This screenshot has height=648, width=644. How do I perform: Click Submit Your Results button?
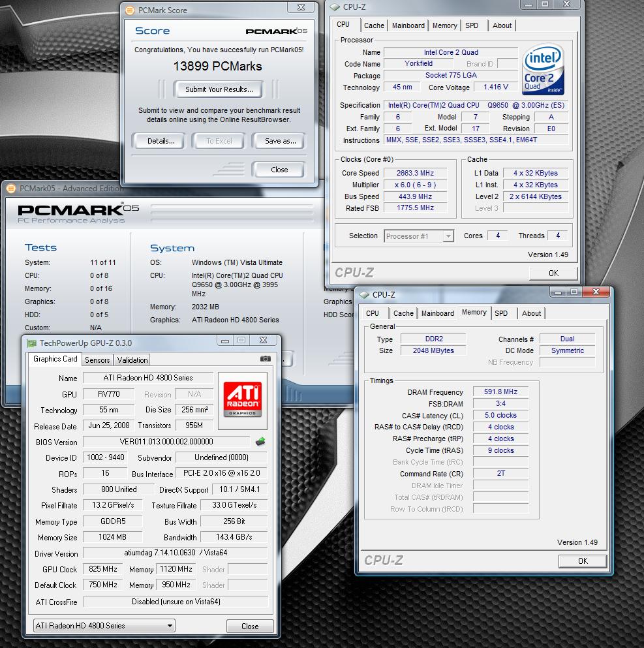point(219,89)
